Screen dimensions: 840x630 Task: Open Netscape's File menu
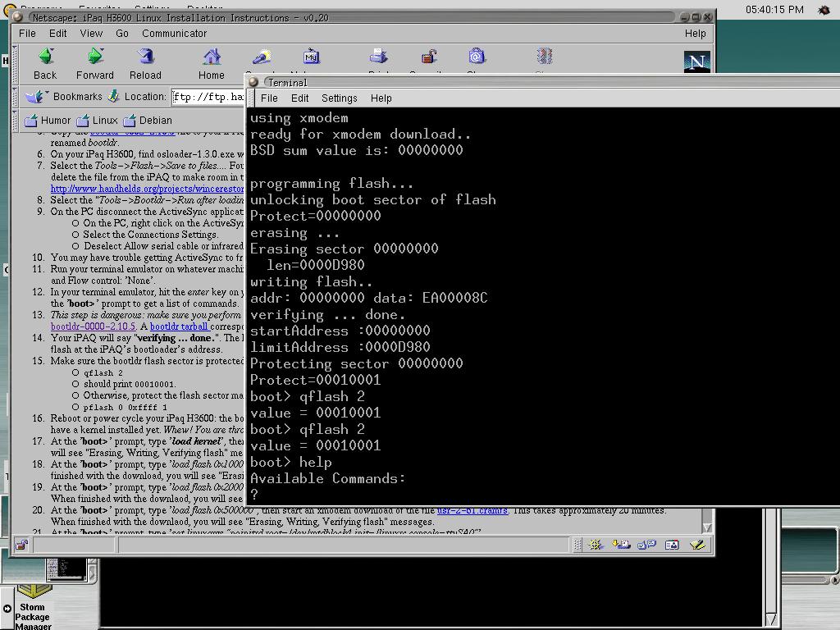coord(27,33)
